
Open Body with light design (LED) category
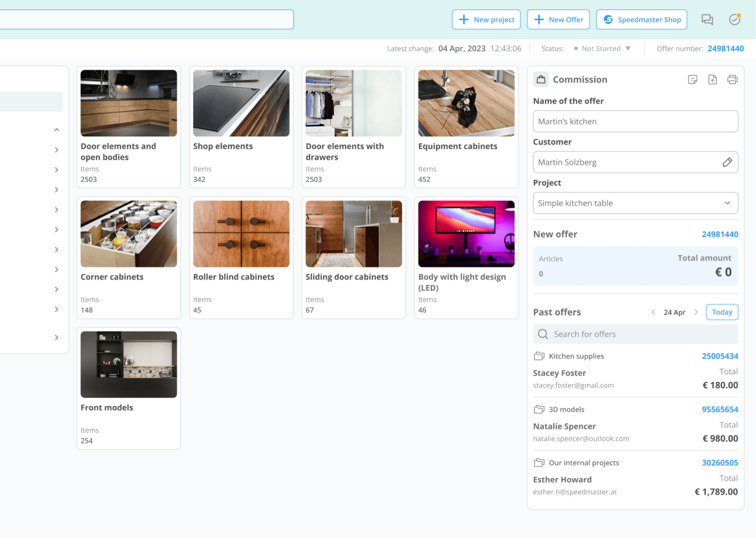point(466,258)
